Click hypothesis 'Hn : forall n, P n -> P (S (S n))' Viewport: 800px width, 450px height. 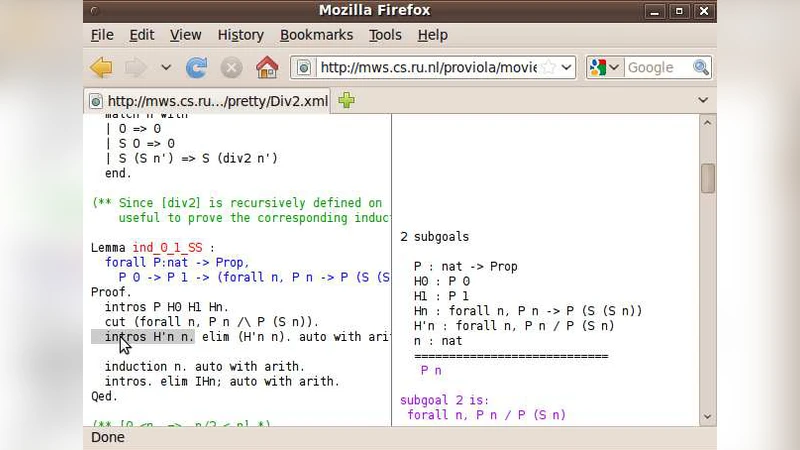pyautogui.click(x=528, y=311)
